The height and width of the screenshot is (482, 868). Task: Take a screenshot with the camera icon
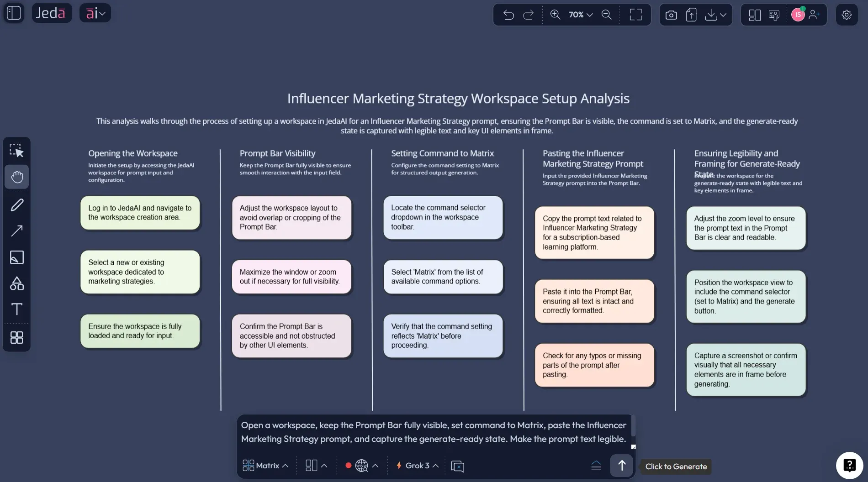coord(671,15)
